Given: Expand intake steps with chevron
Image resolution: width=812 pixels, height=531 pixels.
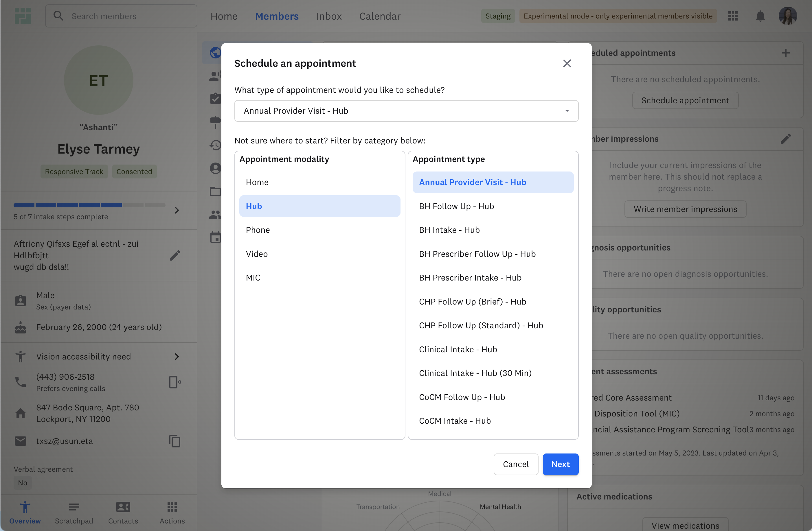Looking at the screenshot, I should tap(177, 210).
